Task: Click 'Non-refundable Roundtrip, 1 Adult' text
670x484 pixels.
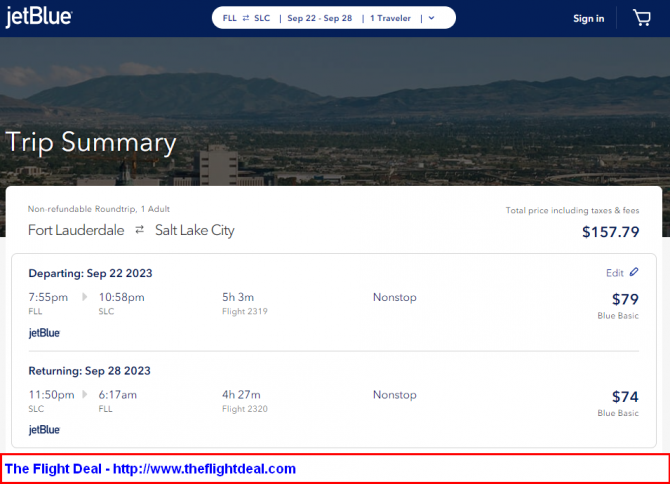Action: (99, 209)
